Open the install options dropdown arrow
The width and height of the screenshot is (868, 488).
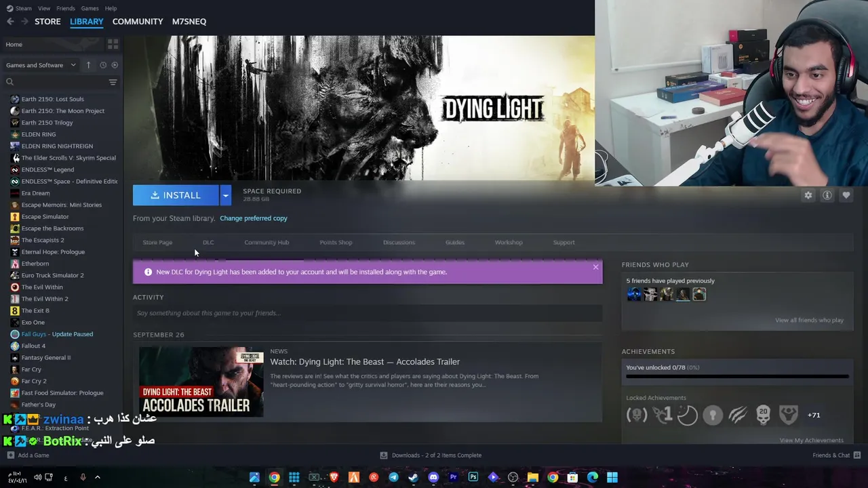coord(226,195)
